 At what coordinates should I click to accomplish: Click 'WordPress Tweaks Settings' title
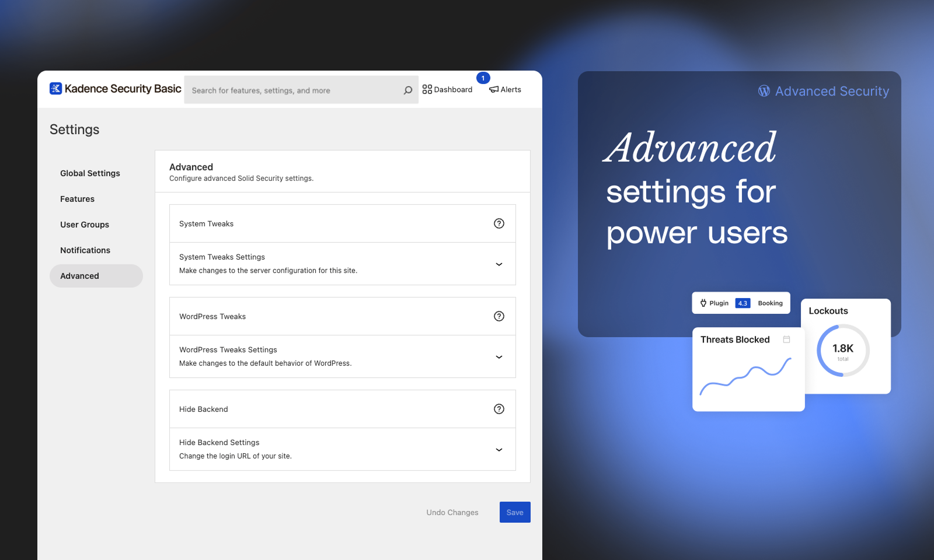coord(228,350)
